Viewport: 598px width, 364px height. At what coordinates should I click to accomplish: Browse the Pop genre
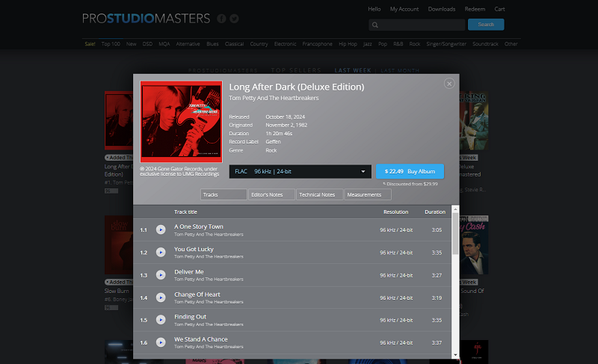pyautogui.click(x=383, y=44)
